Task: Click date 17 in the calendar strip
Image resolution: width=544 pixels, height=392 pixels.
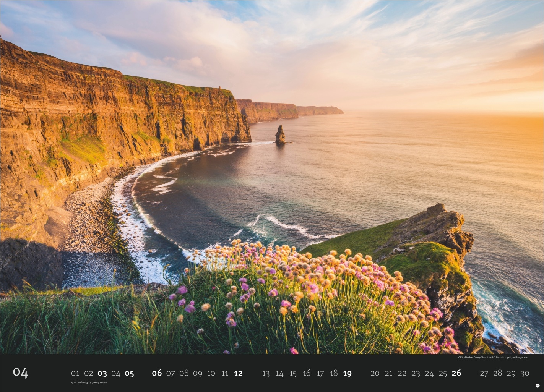Action: [320, 373]
